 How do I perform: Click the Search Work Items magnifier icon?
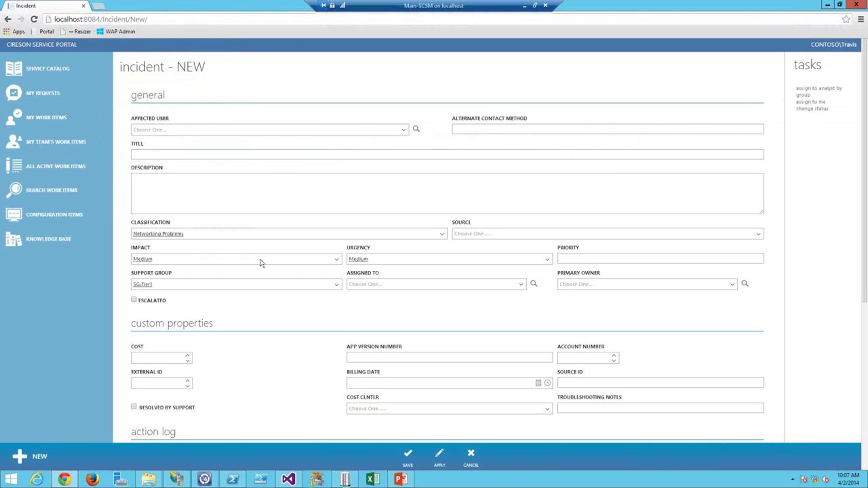point(14,190)
